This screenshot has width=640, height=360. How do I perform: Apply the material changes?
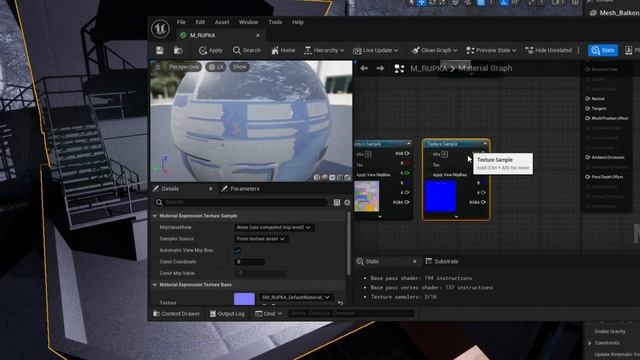point(211,50)
